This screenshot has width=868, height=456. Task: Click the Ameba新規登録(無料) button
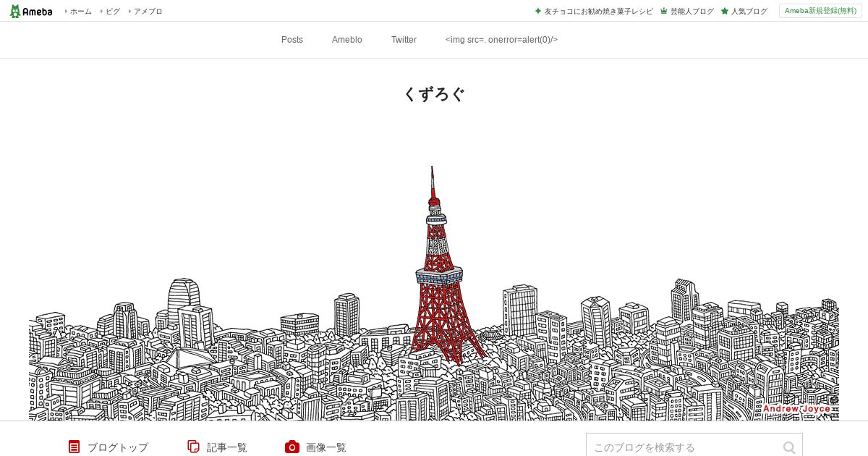click(820, 11)
